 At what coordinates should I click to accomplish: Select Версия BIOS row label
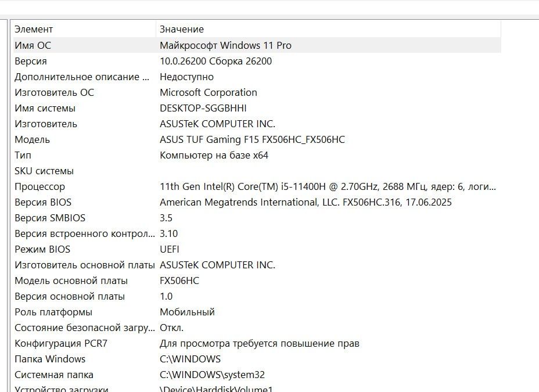pos(43,202)
